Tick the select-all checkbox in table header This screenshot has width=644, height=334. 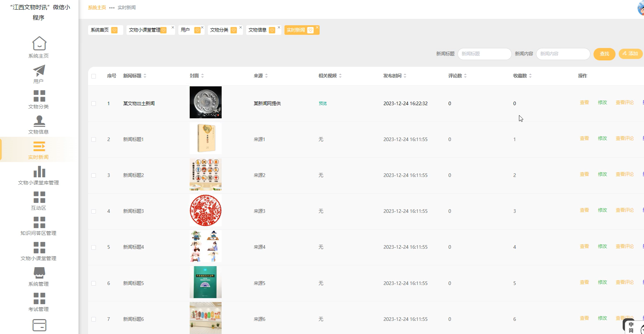coord(94,76)
